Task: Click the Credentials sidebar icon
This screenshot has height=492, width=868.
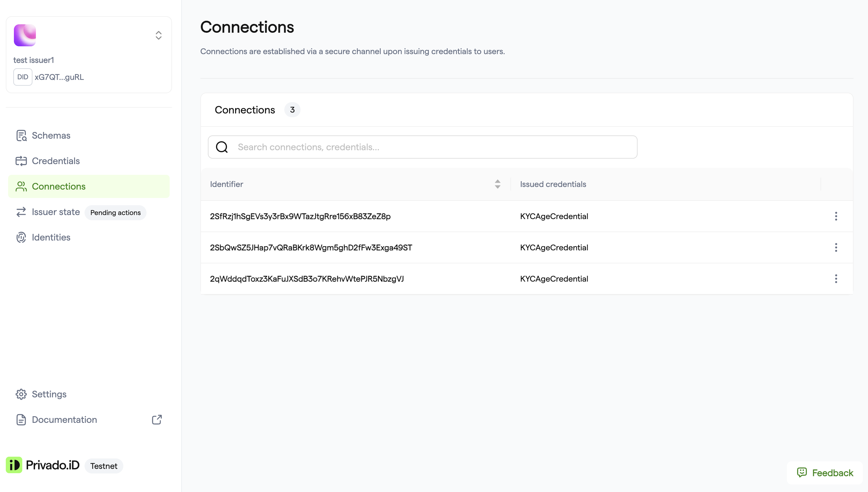Action: click(21, 161)
